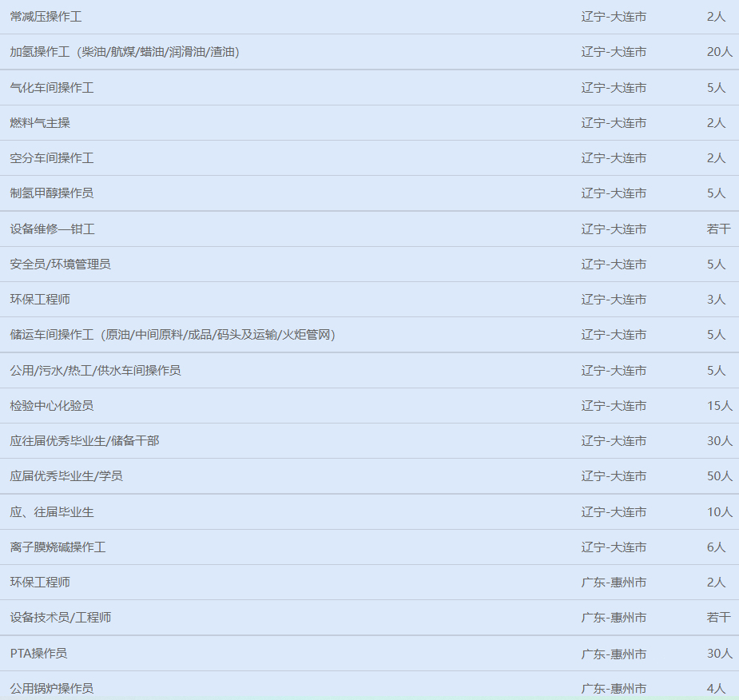This screenshot has height=700, width=739.
Task: Open the 公用锅炉操作员 listing
Action: click(x=52, y=688)
